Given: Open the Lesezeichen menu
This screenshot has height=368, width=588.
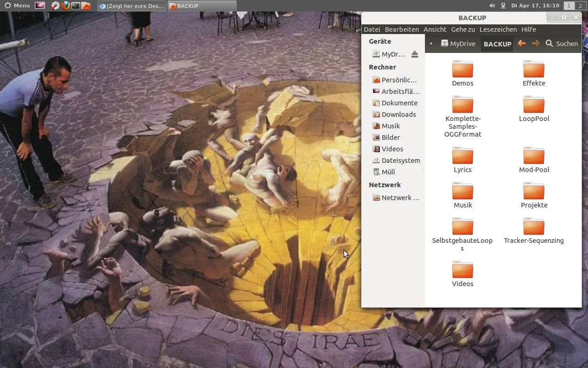Looking at the screenshot, I should 498,29.
